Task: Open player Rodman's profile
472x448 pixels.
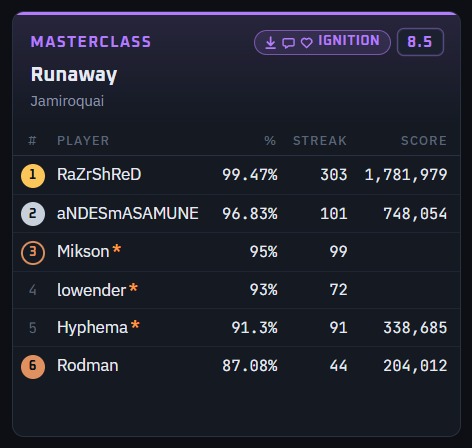Action: pos(88,365)
